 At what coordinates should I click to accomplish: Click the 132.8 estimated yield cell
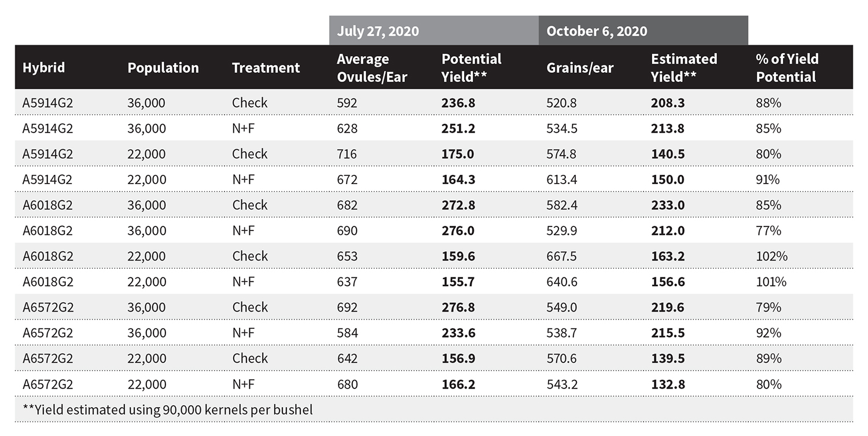[668, 384]
